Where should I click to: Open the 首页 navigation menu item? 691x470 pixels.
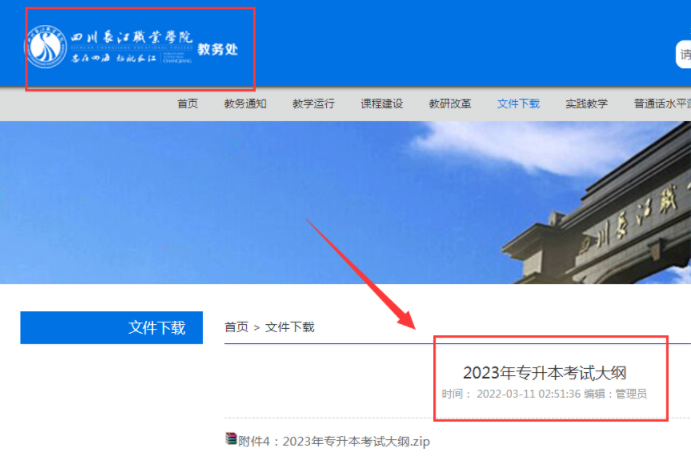coord(188,104)
